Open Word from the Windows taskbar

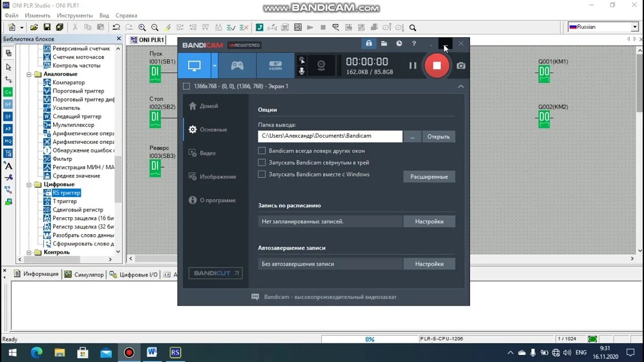152,352
